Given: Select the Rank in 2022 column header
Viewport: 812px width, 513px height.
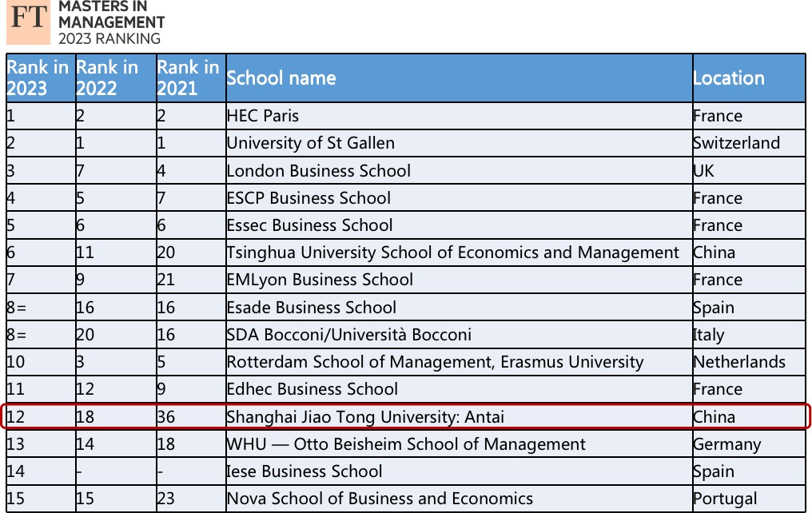Looking at the screenshot, I should [x=114, y=78].
